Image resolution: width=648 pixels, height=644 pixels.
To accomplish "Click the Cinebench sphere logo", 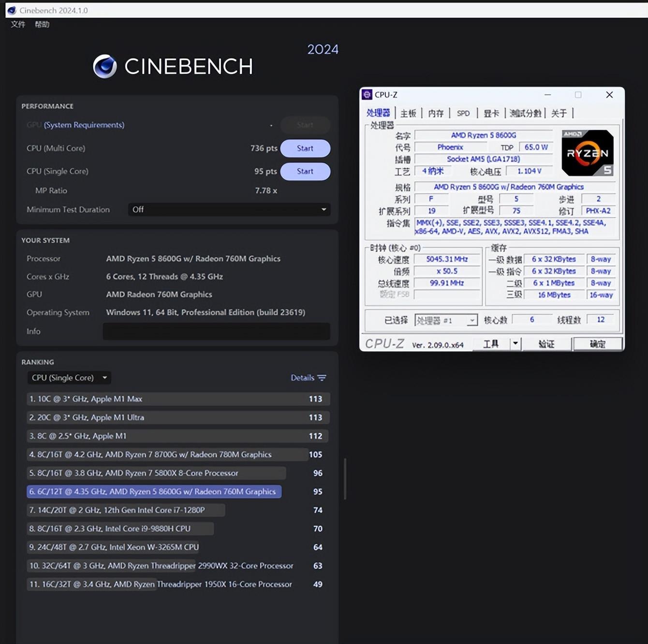I will pyautogui.click(x=105, y=66).
